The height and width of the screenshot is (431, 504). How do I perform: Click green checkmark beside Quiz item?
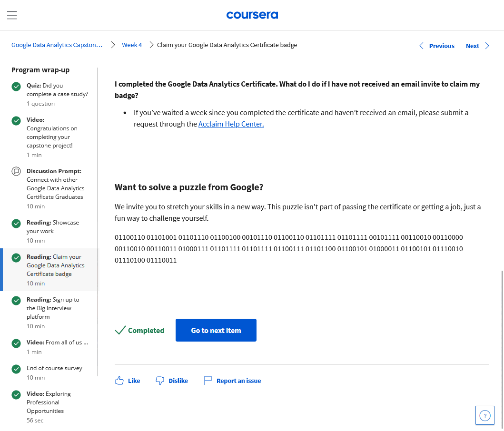[x=16, y=86]
